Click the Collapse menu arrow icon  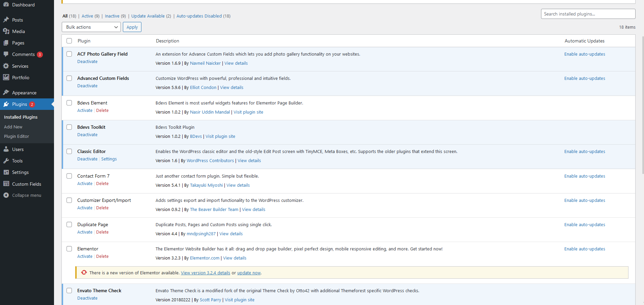[6, 195]
